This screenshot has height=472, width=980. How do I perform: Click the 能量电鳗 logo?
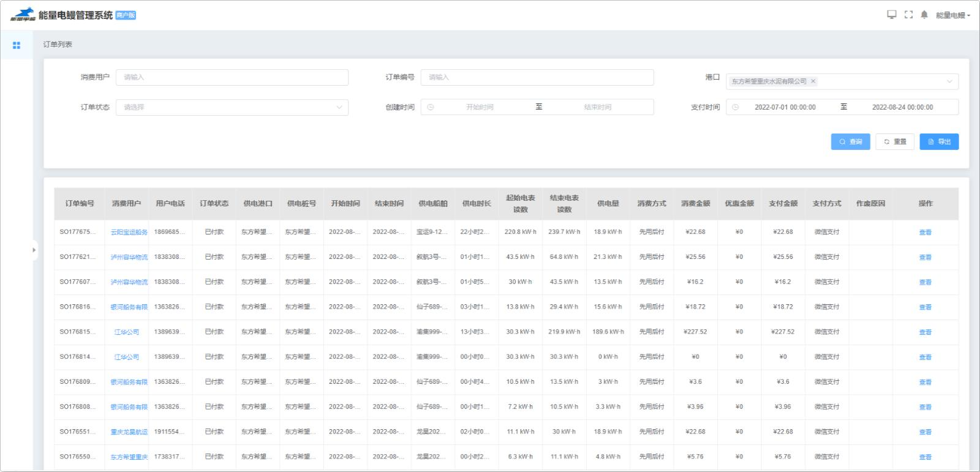click(23, 15)
